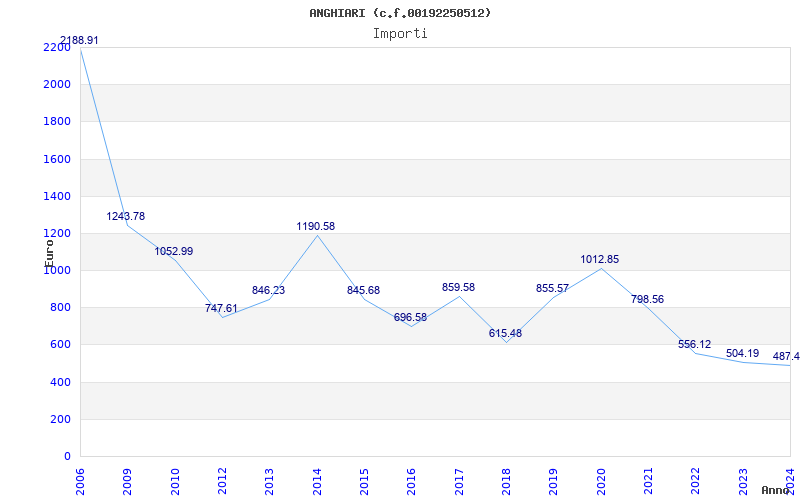
Task: Click the 2021 x-axis year label
Action: click(x=648, y=481)
